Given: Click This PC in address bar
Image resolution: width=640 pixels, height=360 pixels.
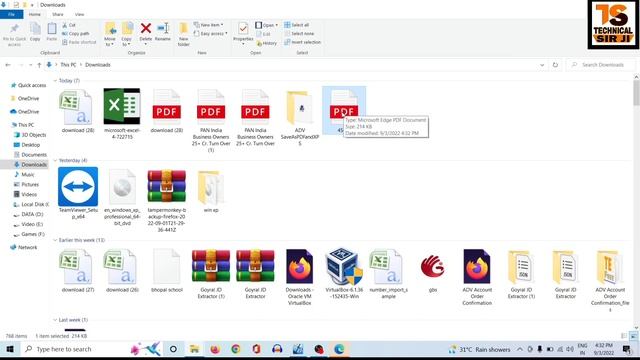Looking at the screenshot, I should (x=68, y=65).
